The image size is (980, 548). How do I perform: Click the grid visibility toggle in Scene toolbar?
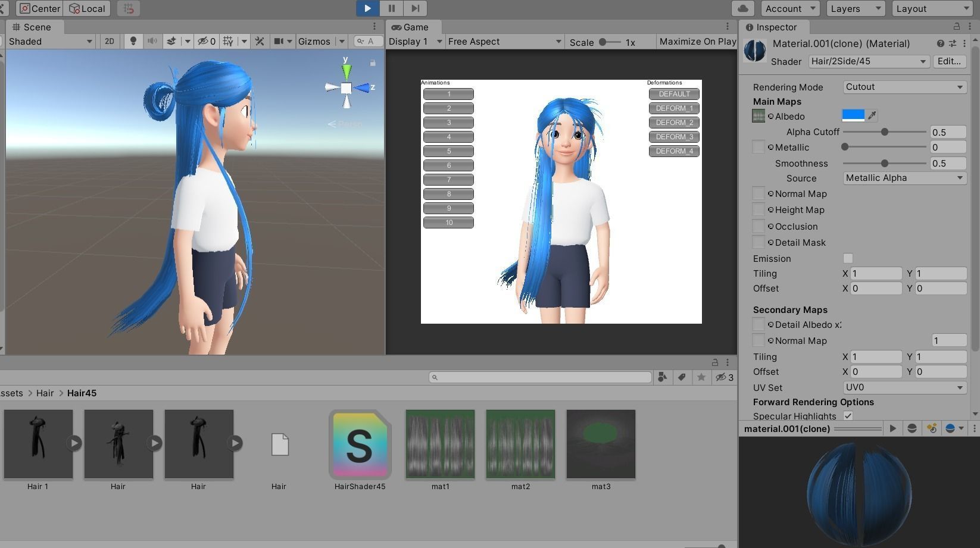(227, 41)
